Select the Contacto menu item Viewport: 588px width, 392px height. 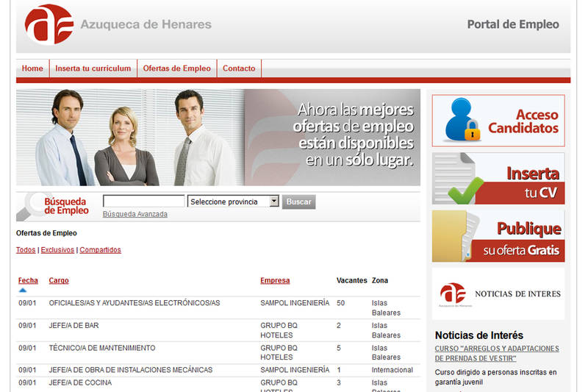(239, 68)
